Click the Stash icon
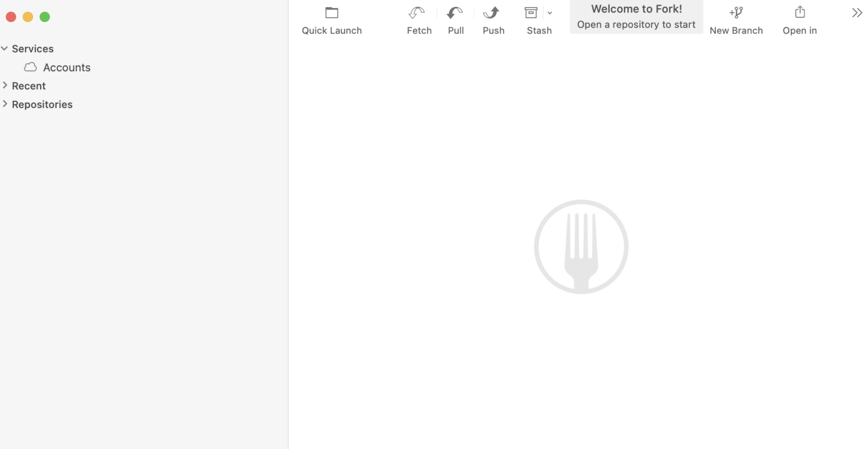Viewport: 868px width, 449px height. (531, 12)
